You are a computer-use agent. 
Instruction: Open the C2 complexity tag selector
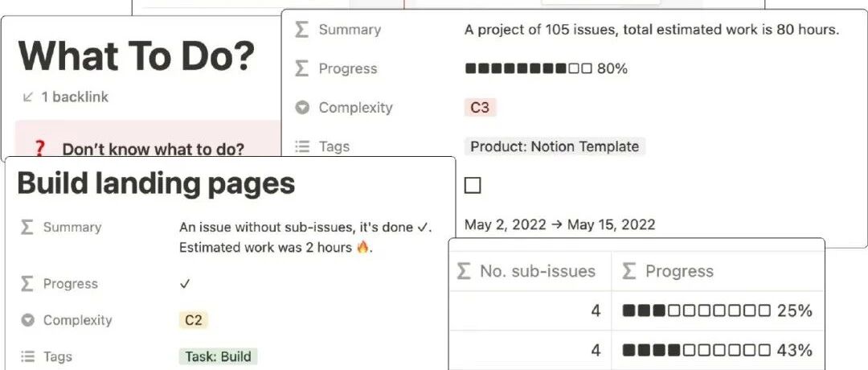coord(193,320)
